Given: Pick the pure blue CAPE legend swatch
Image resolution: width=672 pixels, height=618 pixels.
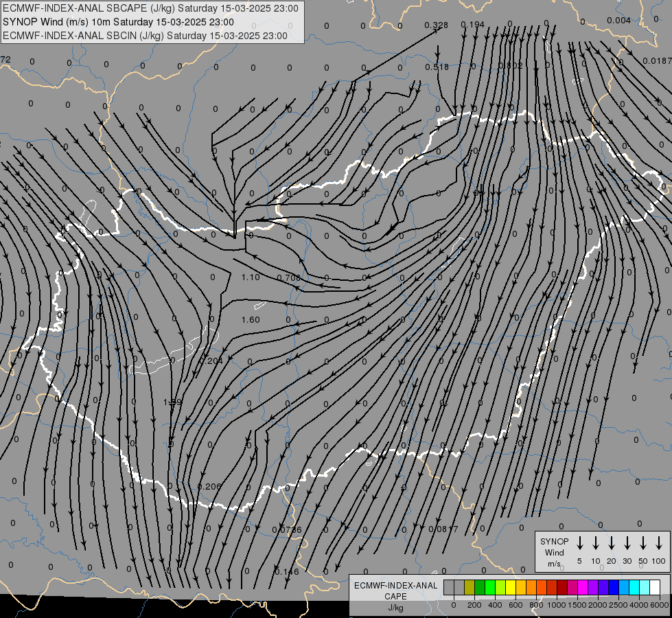Looking at the screenshot, I should pos(614,587).
